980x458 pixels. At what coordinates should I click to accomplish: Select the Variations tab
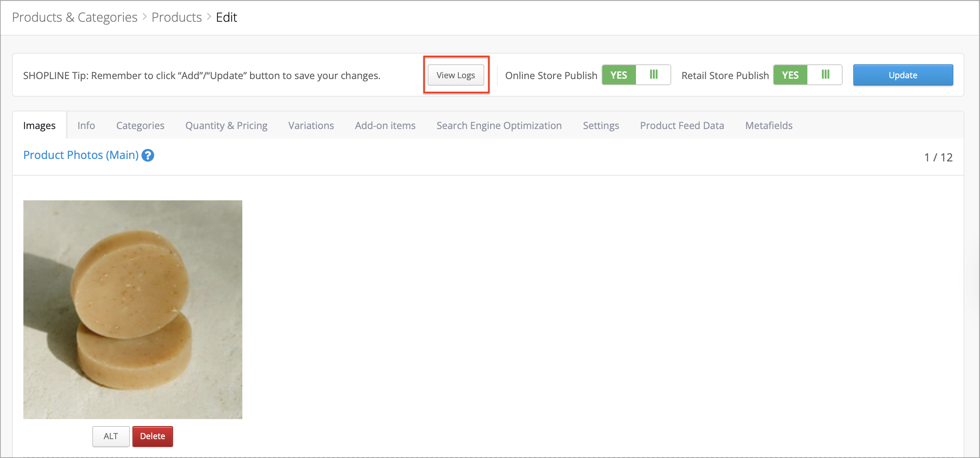(311, 125)
